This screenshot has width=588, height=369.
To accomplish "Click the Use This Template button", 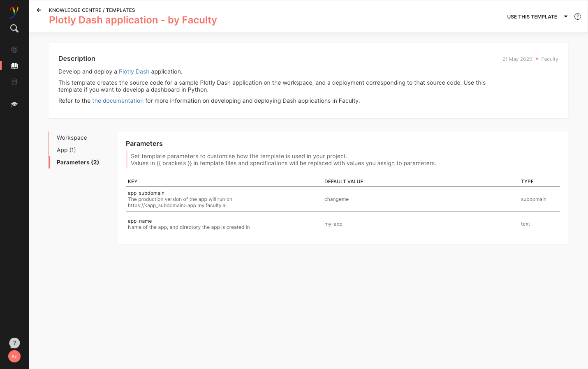I will pyautogui.click(x=532, y=17).
